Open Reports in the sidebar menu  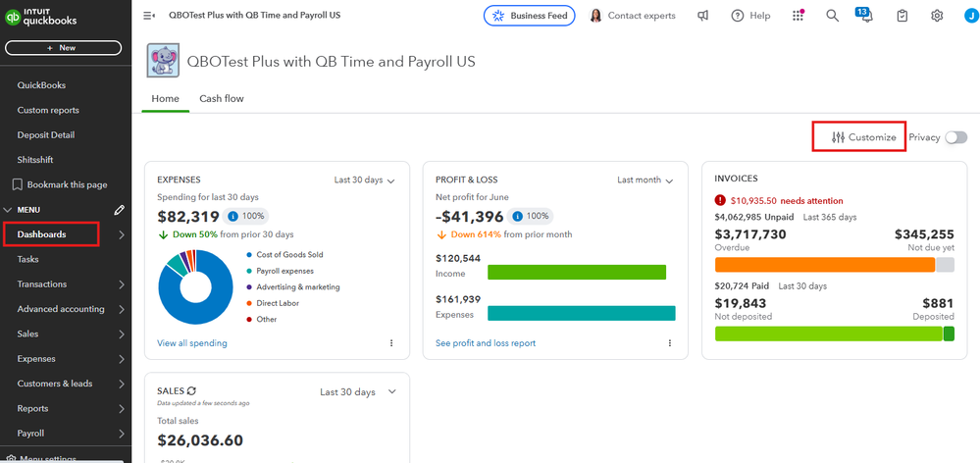(x=31, y=408)
